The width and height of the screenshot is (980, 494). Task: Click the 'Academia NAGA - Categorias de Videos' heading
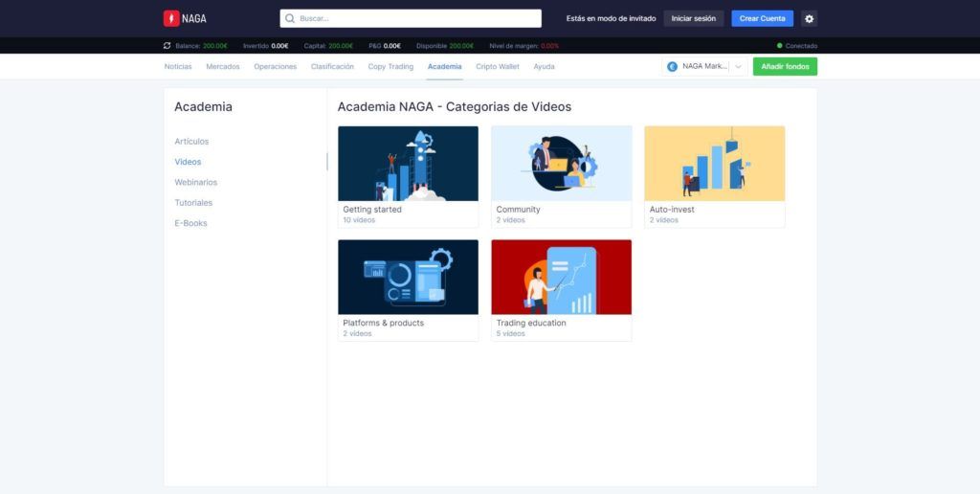455,107
